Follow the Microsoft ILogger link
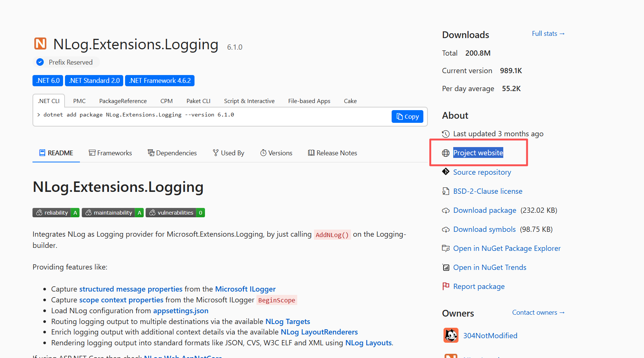 tap(245, 289)
